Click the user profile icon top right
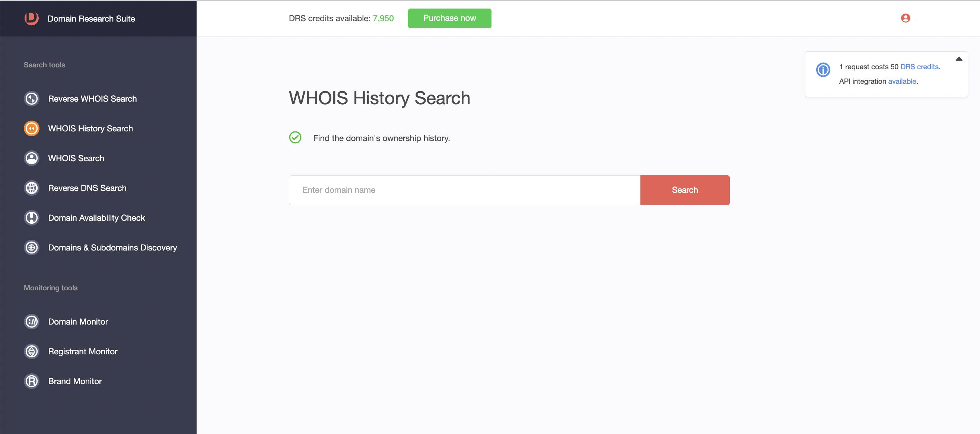This screenshot has width=980, height=434. point(906,18)
